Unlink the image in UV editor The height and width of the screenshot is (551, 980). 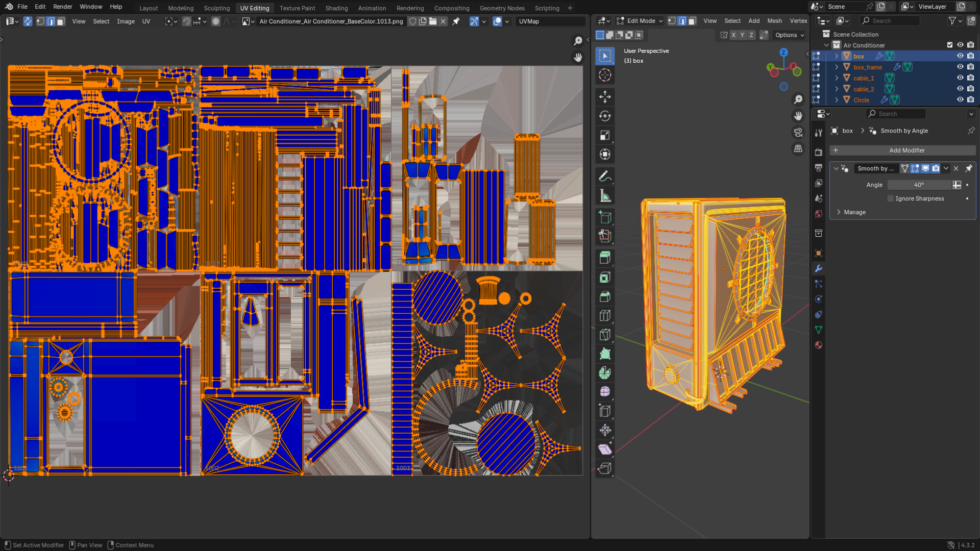pos(443,21)
